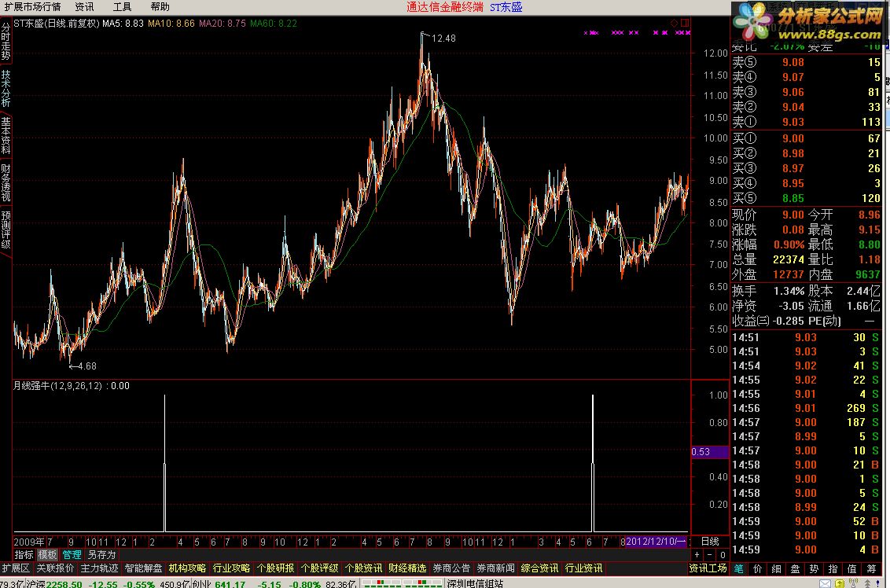The width and height of the screenshot is (890, 588).
Task: Click 深圳电信组站 server label in status bar
Action: (x=475, y=583)
